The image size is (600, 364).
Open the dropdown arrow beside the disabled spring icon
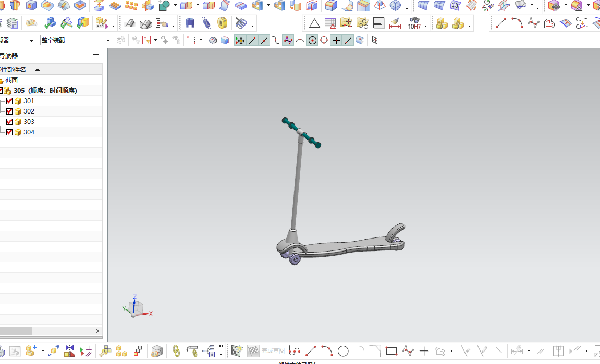(252, 26)
